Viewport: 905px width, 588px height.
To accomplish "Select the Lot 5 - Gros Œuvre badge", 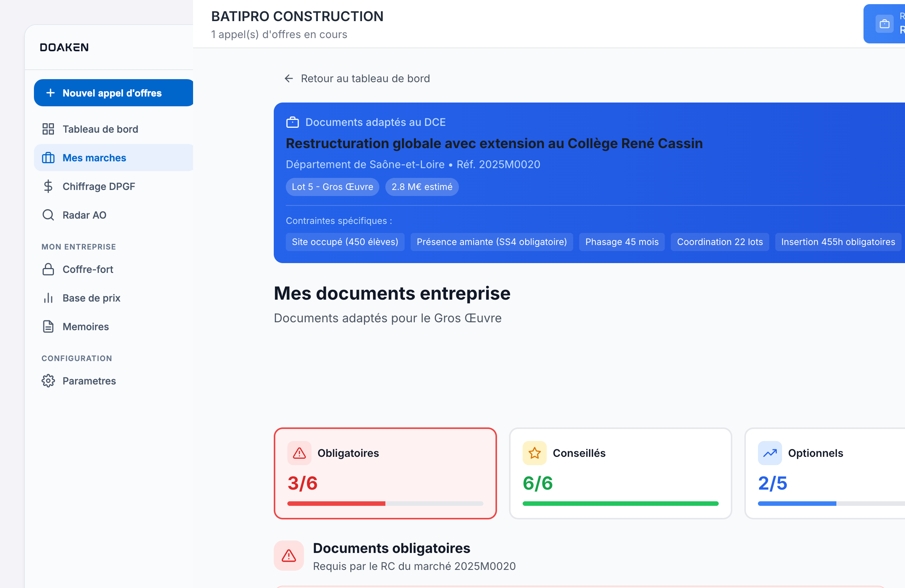I will pyautogui.click(x=332, y=187).
